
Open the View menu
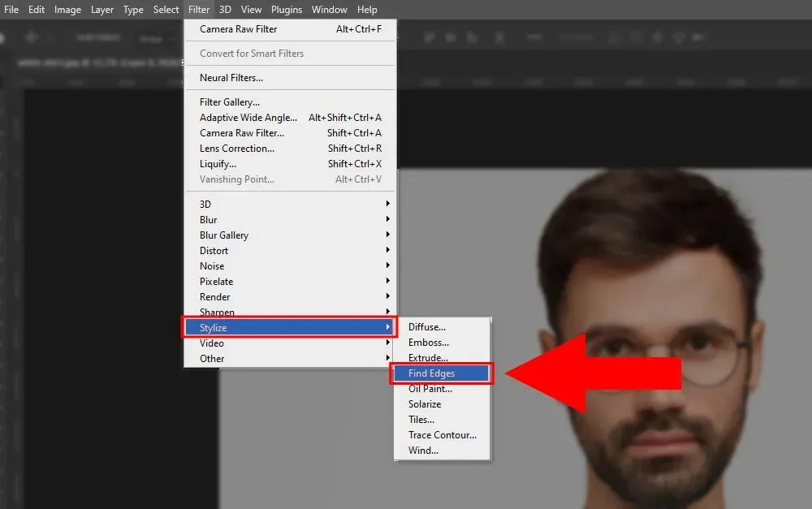pos(251,9)
